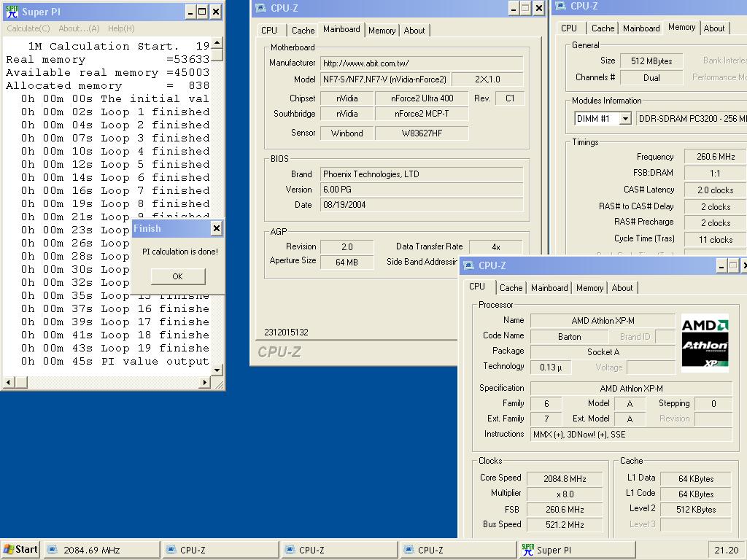Open the DIMM #1 module dropdown
Screen dimensions: 747x560
click(625, 119)
